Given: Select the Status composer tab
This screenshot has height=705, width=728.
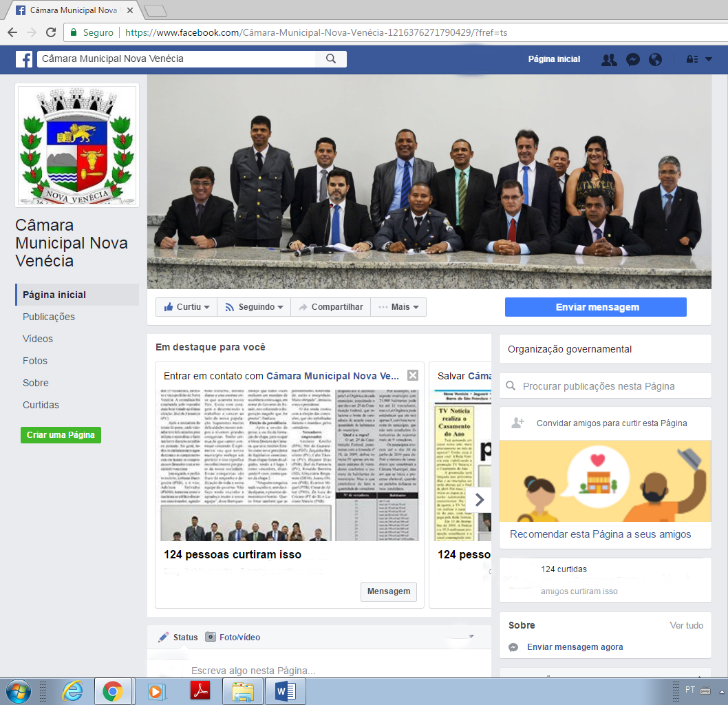Looking at the screenshot, I should (x=178, y=638).
